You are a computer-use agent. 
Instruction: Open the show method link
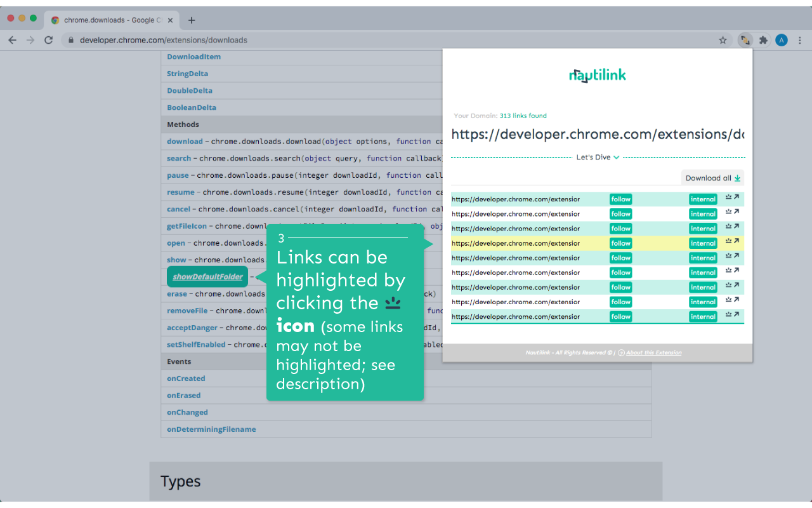(x=177, y=260)
